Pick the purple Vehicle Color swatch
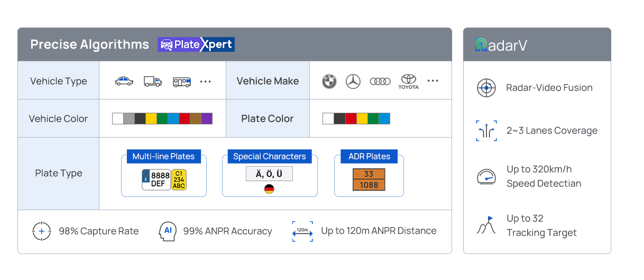Image resolution: width=644 pixels, height=280 pixels. 207,119
